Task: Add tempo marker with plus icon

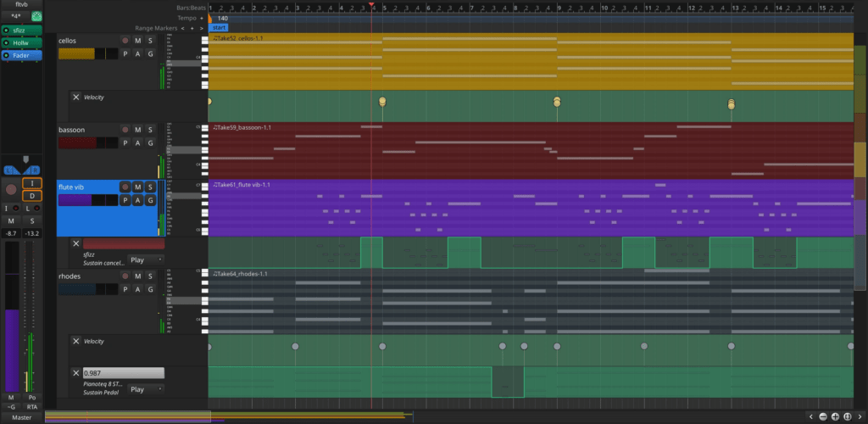Action: tap(202, 19)
